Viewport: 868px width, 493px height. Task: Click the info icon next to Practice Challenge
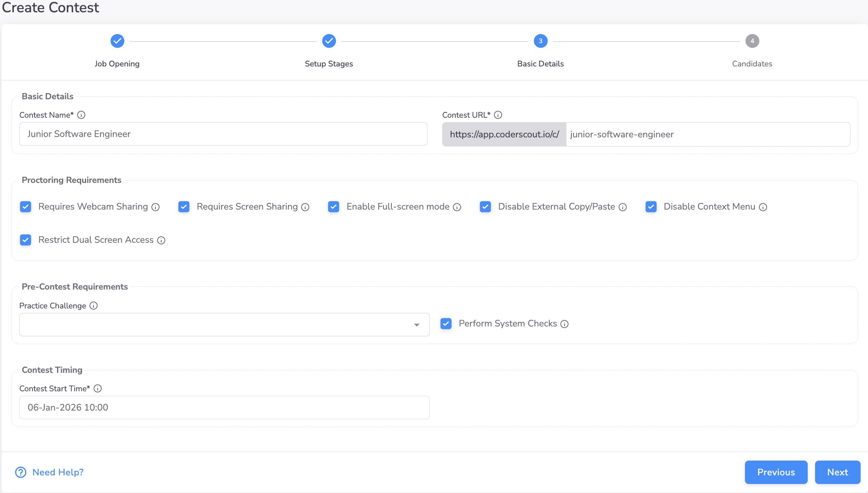coord(94,306)
